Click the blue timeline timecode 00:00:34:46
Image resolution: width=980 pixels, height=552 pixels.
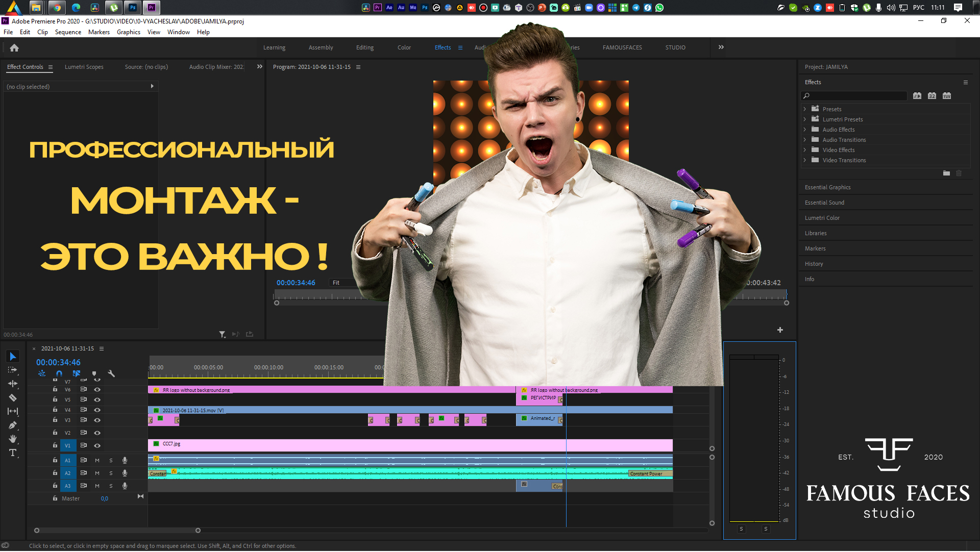(x=58, y=363)
